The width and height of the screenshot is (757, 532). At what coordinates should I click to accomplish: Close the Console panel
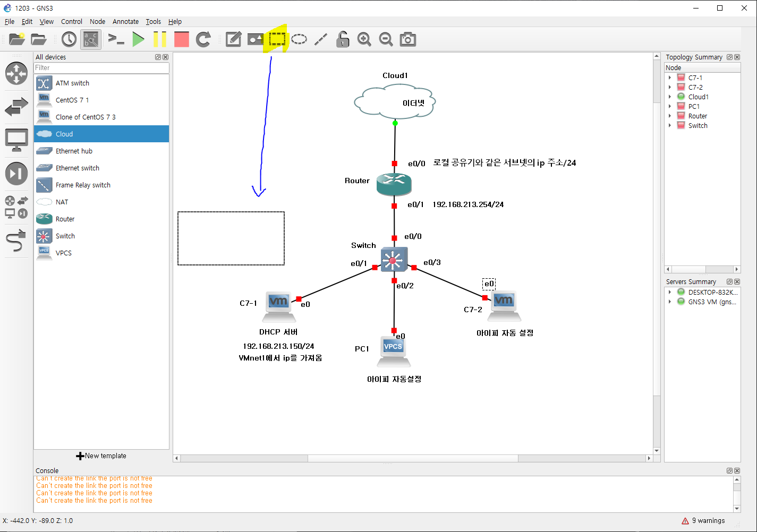pos(737,470)
